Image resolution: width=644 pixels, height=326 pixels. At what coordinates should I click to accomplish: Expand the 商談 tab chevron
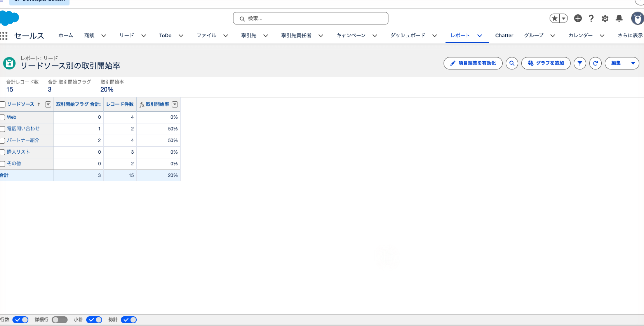click(104, 36)
